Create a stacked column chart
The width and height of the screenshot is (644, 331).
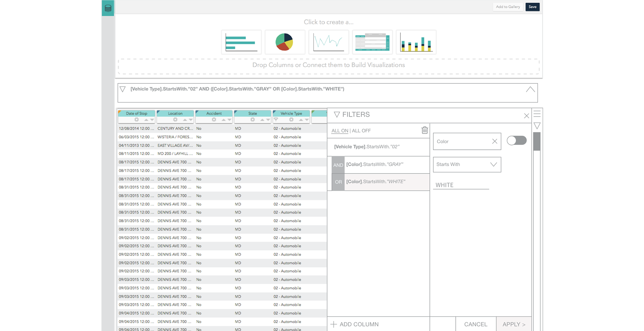coord(416,42)
